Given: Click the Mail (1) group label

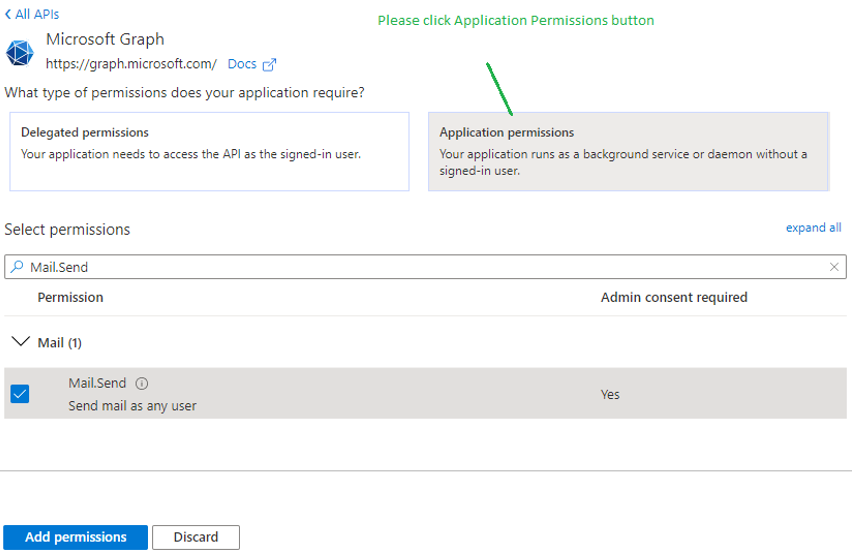Looking at the screenshot, I should (x=60, y=343).
